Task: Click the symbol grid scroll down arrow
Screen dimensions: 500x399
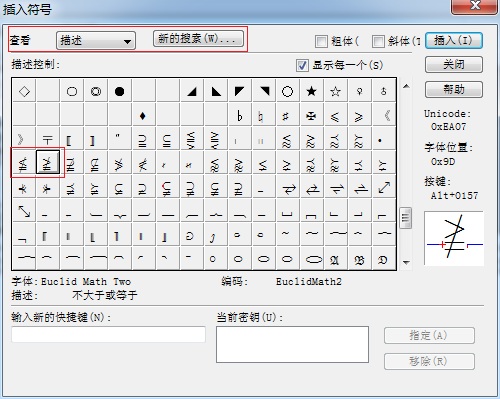Action: coord(406,263)
